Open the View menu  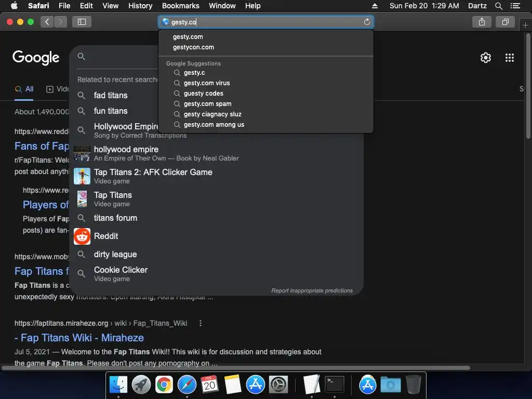[111, 6]
